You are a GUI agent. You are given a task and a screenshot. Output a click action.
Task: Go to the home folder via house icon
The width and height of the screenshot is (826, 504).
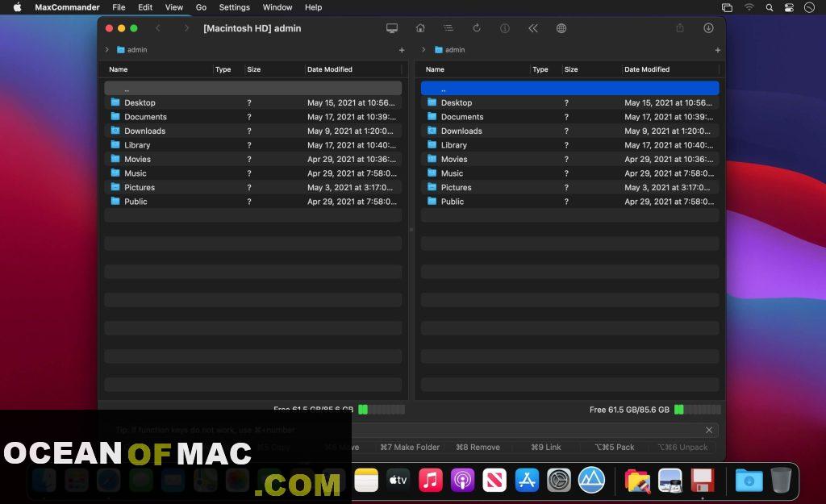click(420, 28)
